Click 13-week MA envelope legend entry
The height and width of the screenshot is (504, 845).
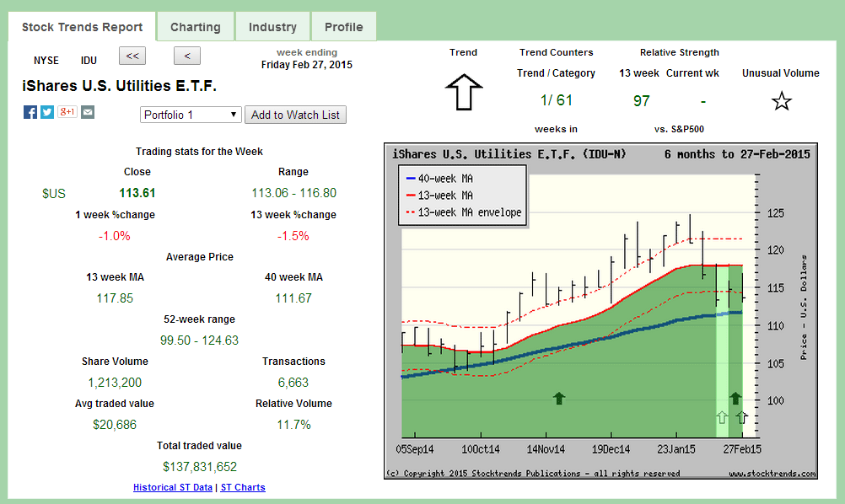[x=464, y=212]
